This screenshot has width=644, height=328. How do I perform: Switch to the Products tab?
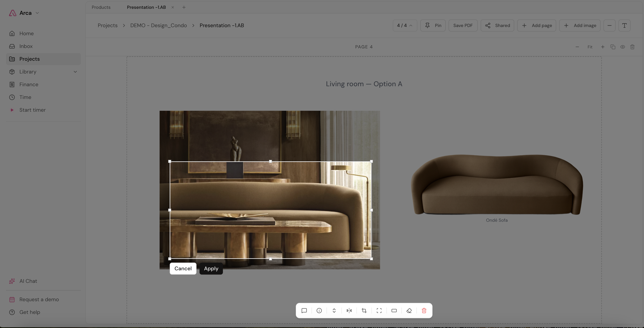[x=101, y=7]
